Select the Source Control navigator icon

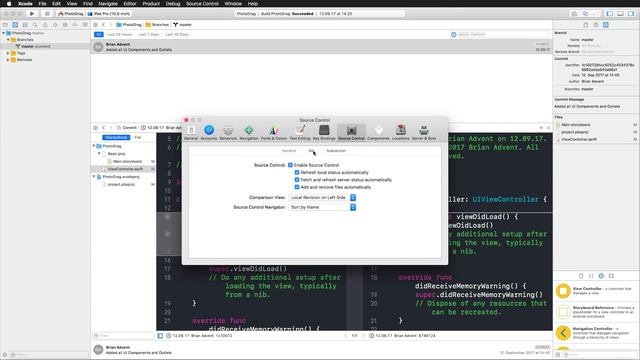coord(15,25)
